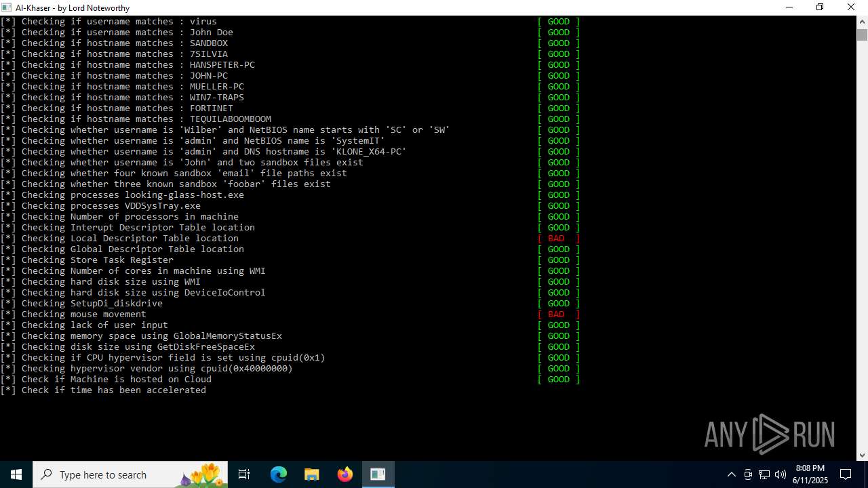Show hidden system tray icons
868x488 pixels.
tap(731, 474)
